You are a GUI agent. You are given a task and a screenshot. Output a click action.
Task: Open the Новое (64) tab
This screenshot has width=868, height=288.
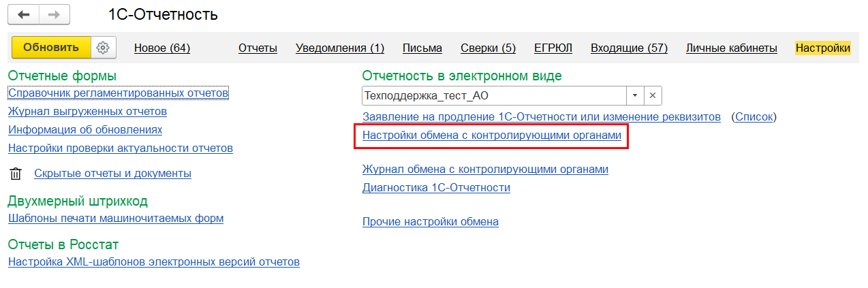(x=162, y=48)
